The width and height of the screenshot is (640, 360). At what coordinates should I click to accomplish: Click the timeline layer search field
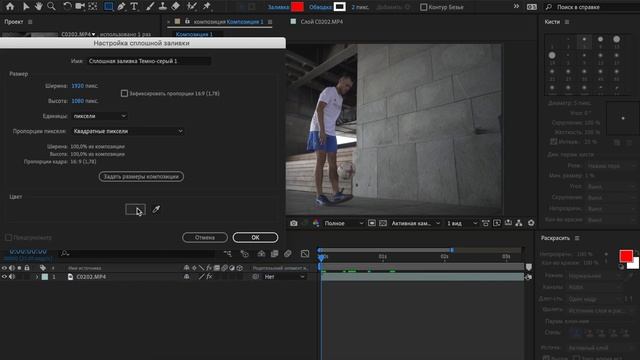[x=137, y=254]
